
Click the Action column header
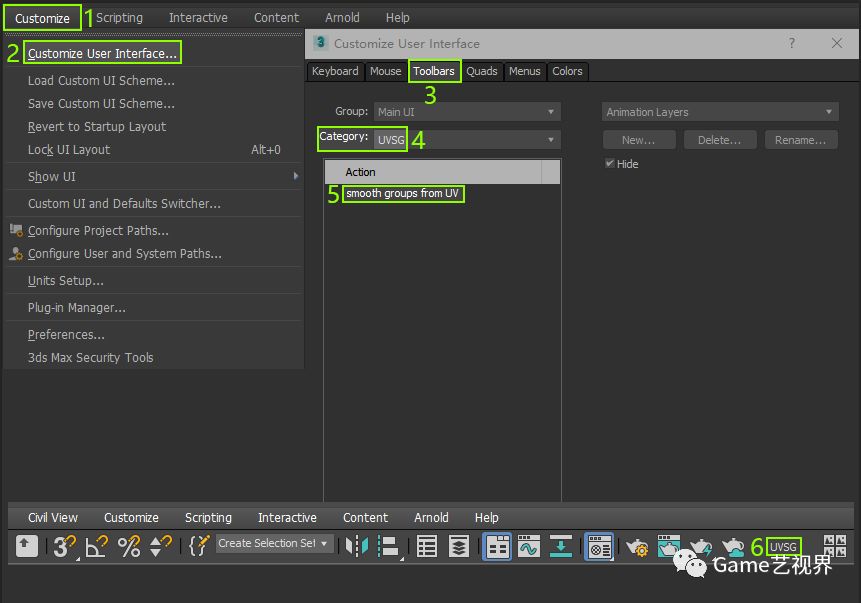pos(433,172)
